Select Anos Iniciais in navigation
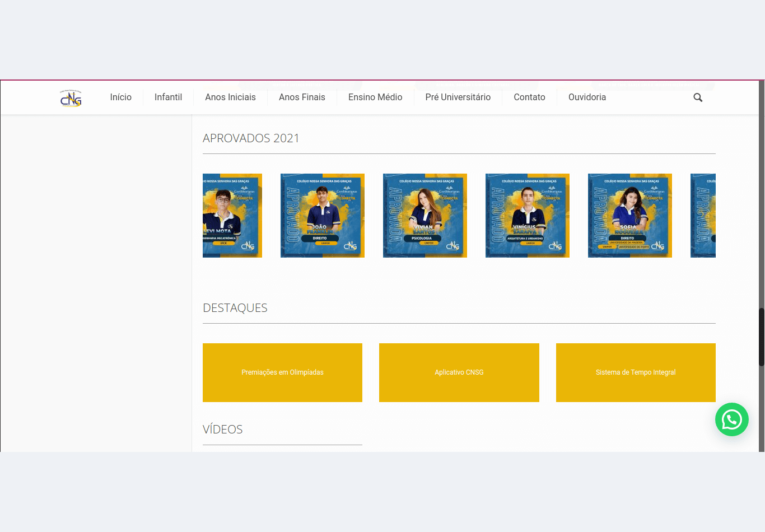This screenshot has width=765, height=532. click(x=230, y=97)
